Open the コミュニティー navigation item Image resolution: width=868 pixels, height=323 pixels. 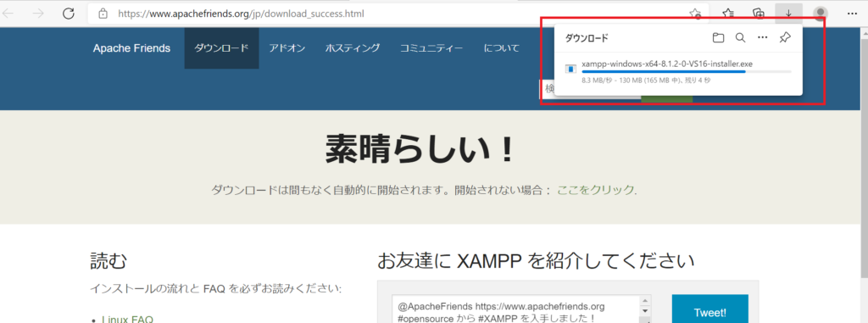431,48
